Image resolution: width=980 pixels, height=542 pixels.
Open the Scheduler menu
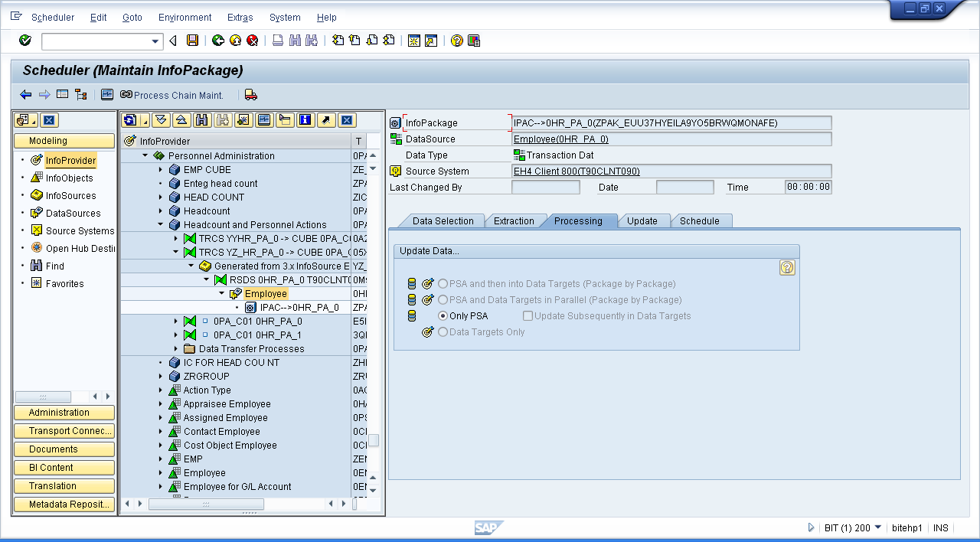pos(53,18)
